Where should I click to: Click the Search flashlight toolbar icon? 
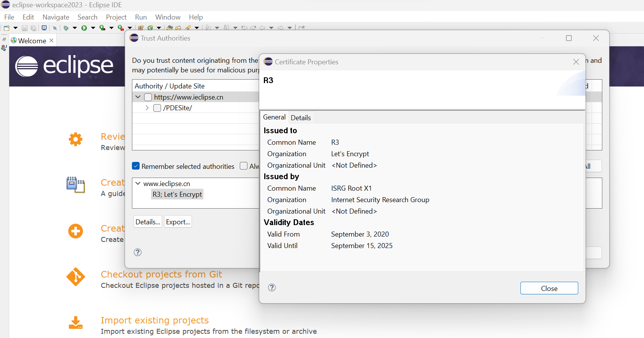(188, 28)
